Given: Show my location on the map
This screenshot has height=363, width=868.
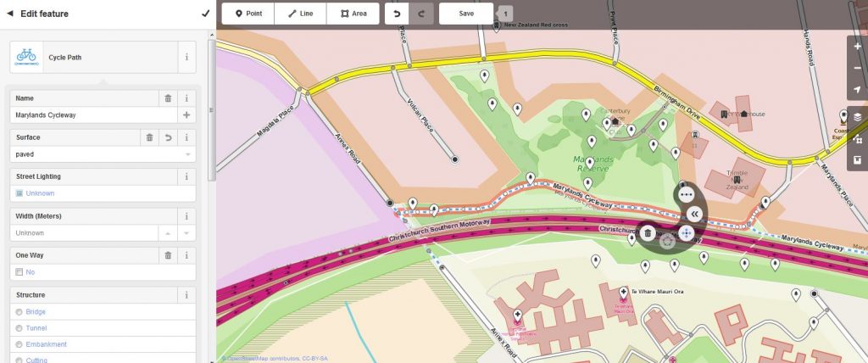Looking at the screenshot, I should pos(858,90).
